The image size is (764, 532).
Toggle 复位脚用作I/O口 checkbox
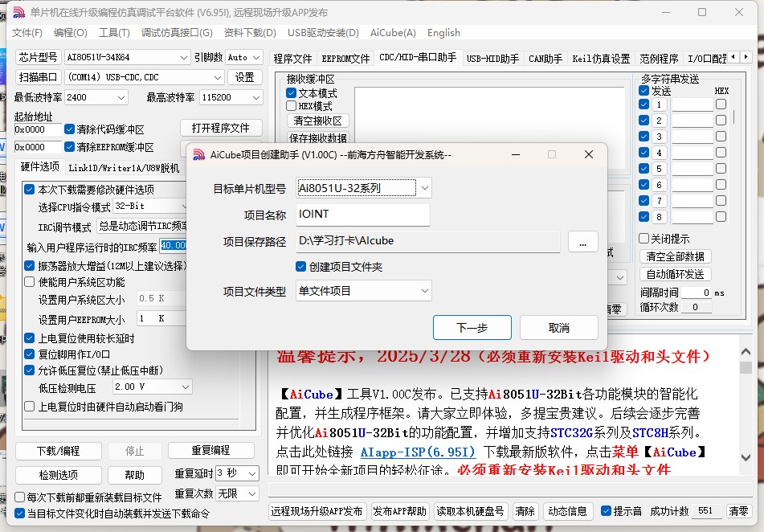point(29,354)
